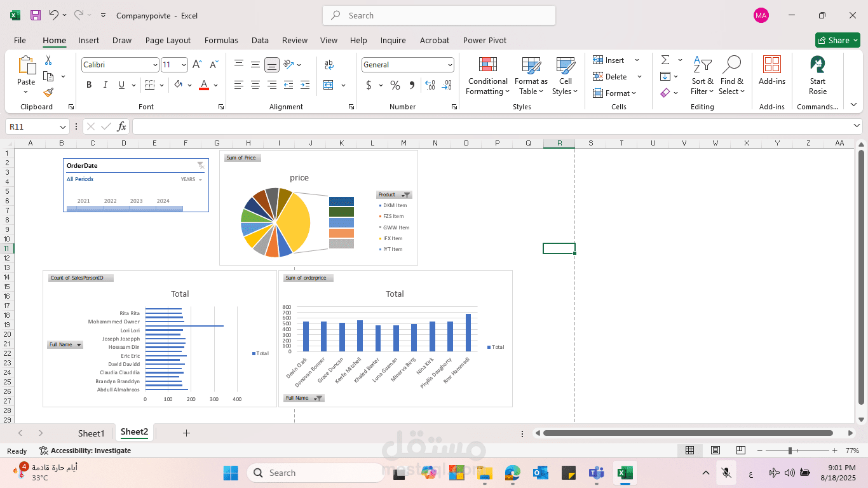Click the top Search box
The width and height of the screenshot is (868, 488).
(439, 15)
